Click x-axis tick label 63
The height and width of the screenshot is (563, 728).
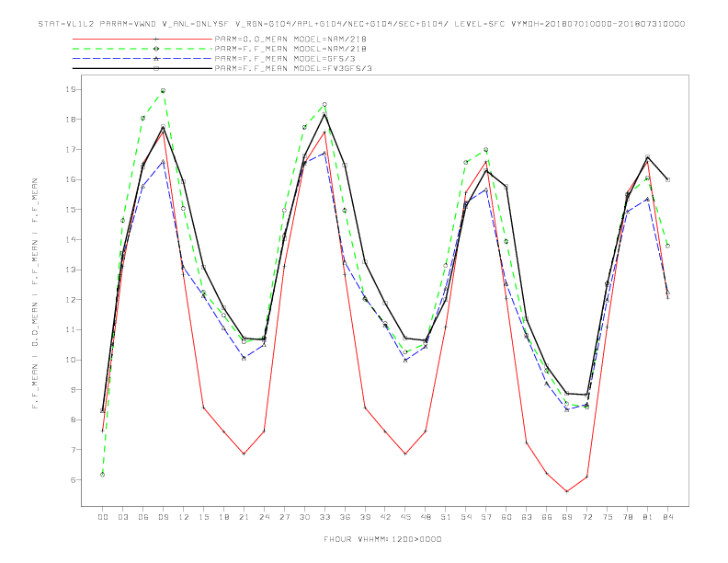point(527,517)
